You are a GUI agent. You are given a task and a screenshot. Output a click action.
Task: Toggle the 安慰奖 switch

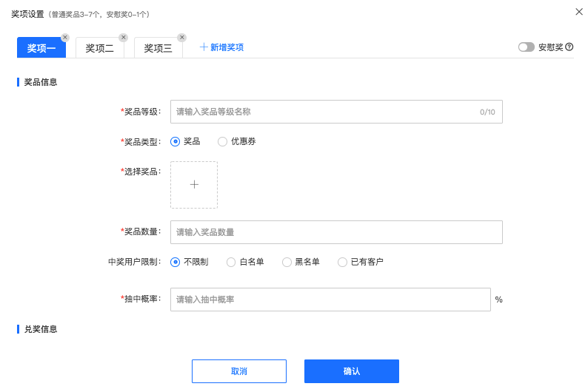pos(526,47)
